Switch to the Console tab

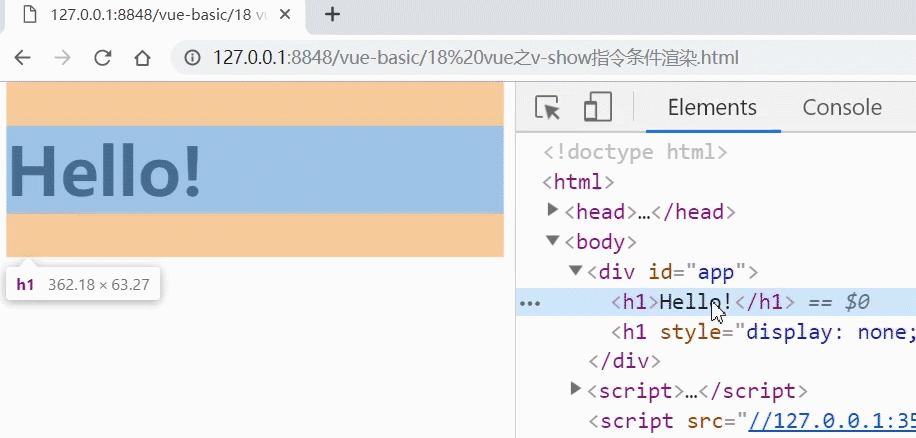[x=842, y=107]
